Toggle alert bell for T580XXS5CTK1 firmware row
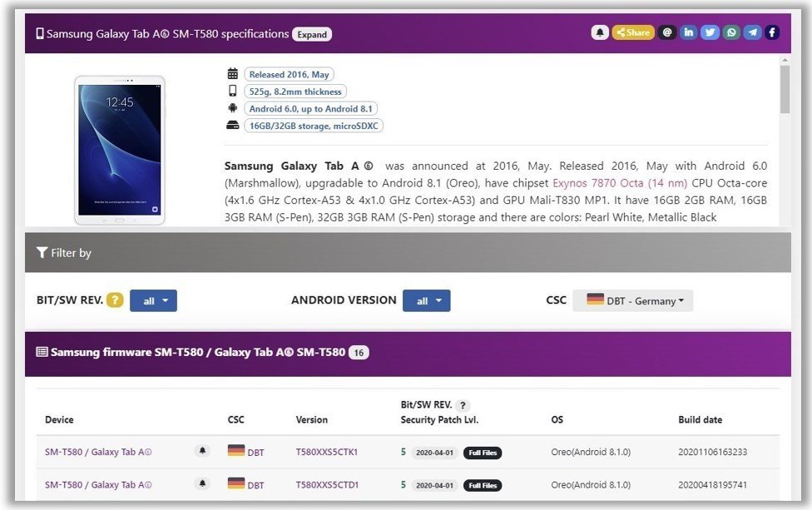812x510 pixels. [x=202, y=451]
